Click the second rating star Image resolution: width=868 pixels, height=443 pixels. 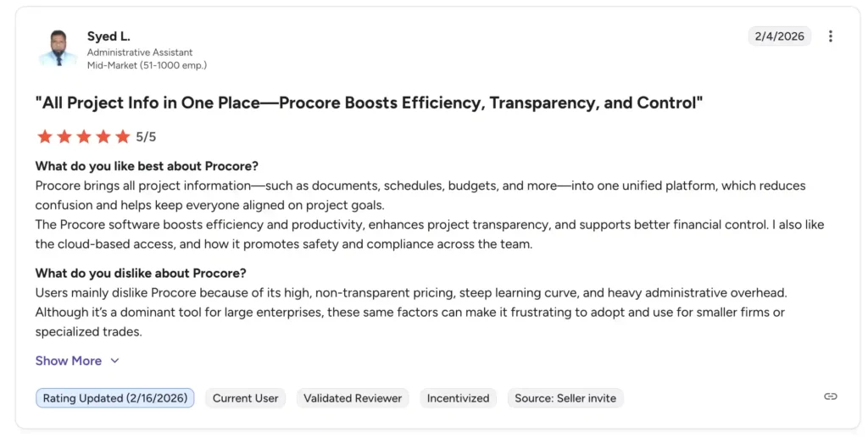click(64, 136)
